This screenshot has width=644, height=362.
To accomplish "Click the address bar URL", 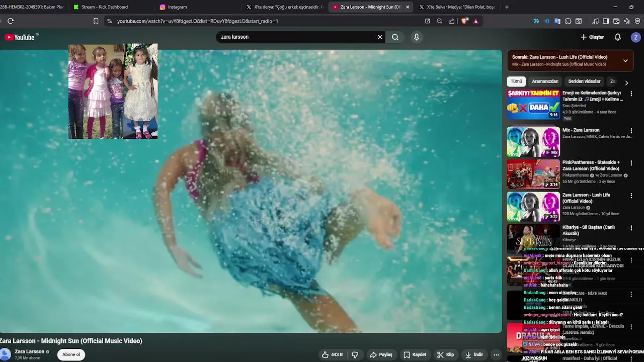I will (197, 21).
